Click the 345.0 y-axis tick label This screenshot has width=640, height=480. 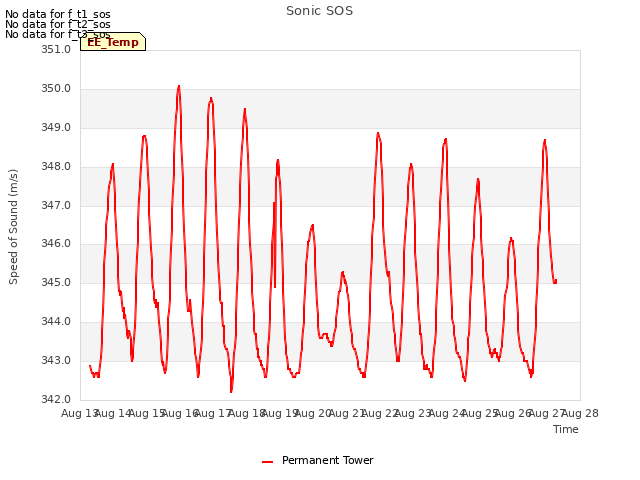click(x=56, y=282)
